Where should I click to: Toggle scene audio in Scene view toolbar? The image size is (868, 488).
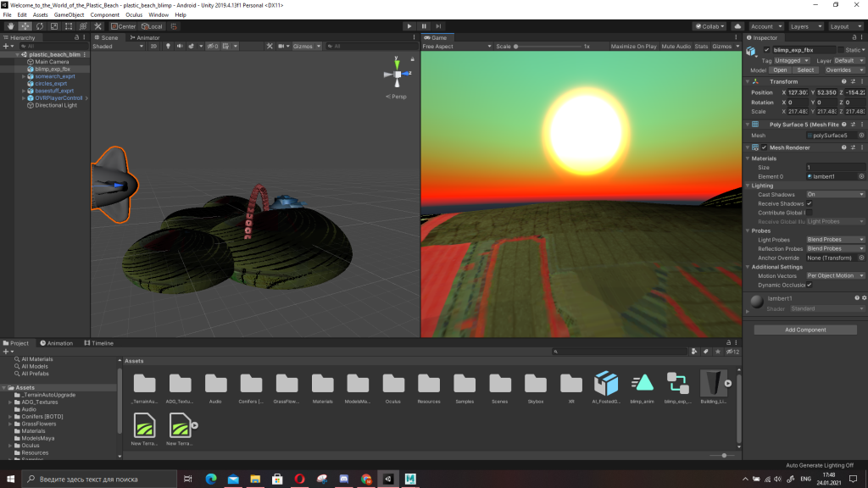180,47
